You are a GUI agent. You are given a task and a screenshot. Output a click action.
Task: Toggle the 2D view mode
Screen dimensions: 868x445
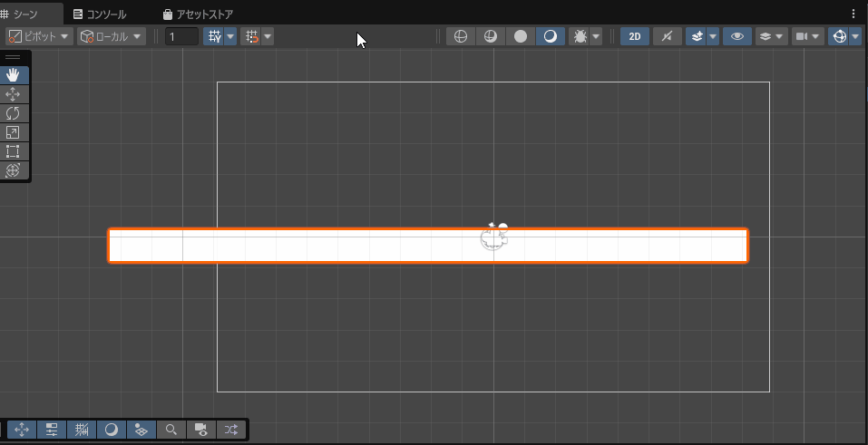[635, 36]
